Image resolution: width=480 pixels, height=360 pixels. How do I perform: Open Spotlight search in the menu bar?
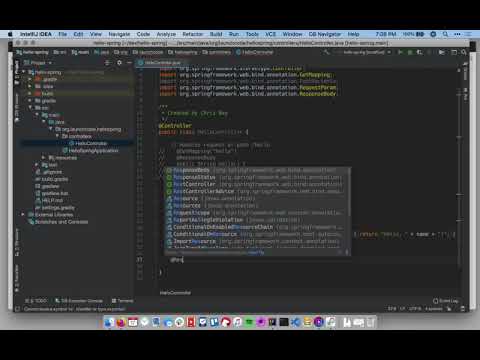pyautogui.click(x=445, y=34)
